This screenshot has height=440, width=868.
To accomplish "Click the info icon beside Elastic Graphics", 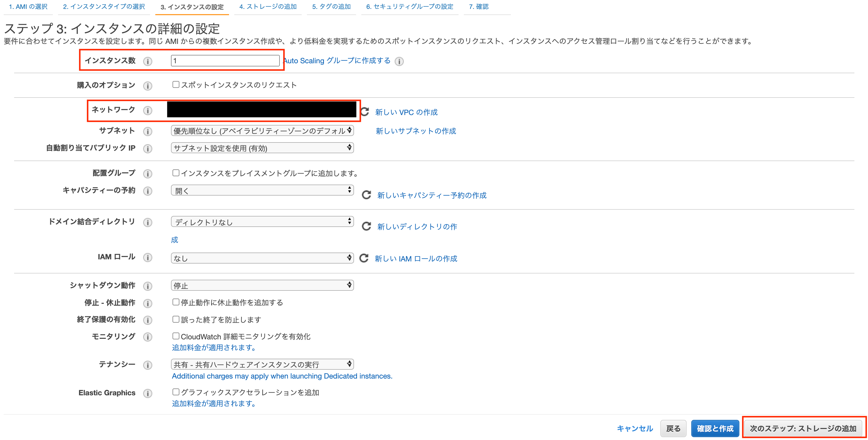I will tap(148, 393).
